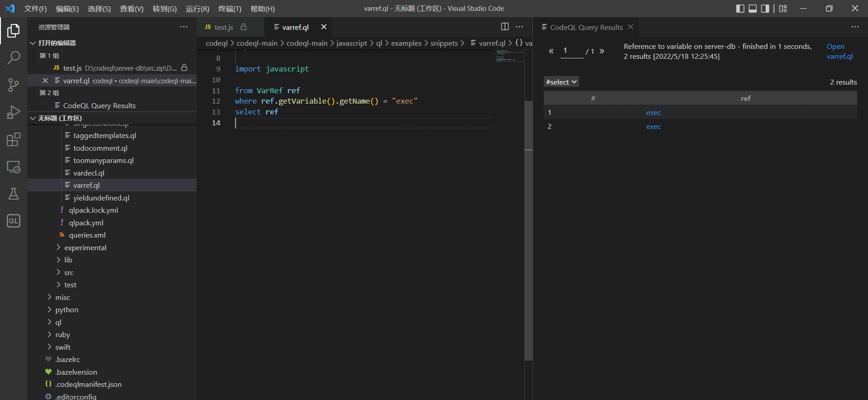The height and width of the screenshot is (400, 868).
Task: Toggle the primary side bar layout button
Action: tap(740, 9)
